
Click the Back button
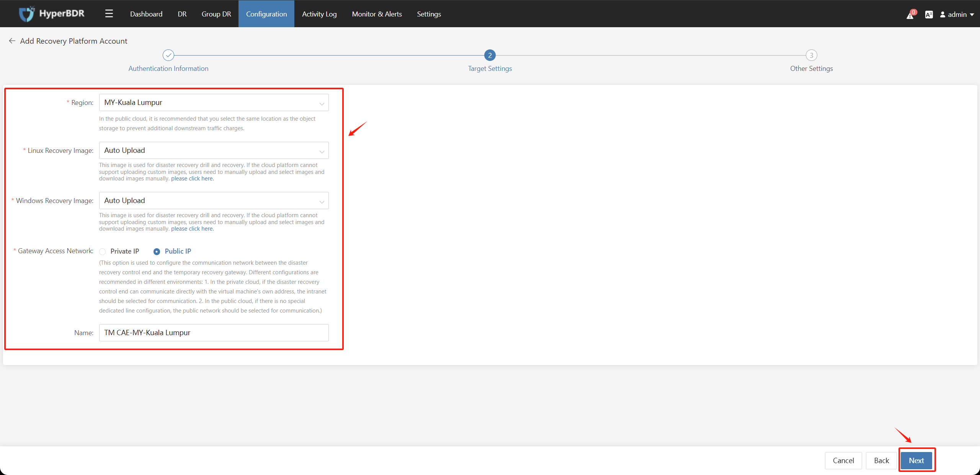[x=882, y=460]
